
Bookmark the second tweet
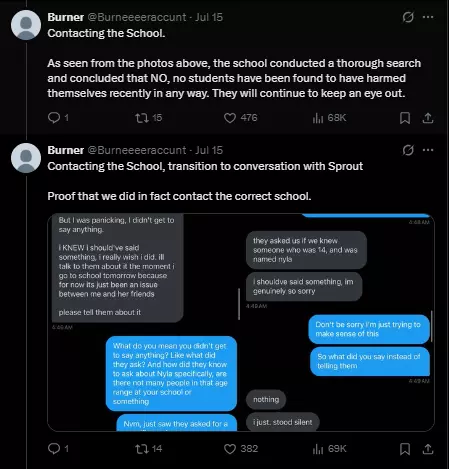405,449
